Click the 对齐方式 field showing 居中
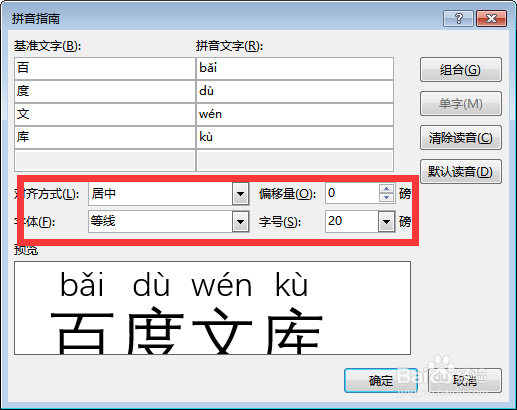 click(161, 194)
